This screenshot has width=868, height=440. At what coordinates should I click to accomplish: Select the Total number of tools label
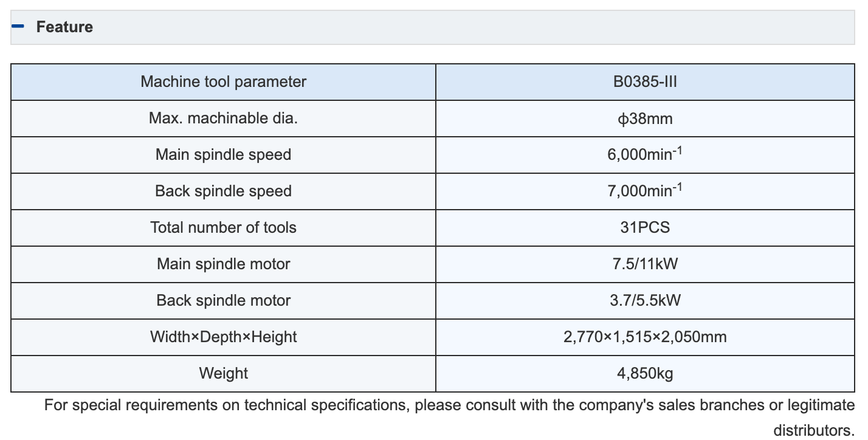pos(223,228)
